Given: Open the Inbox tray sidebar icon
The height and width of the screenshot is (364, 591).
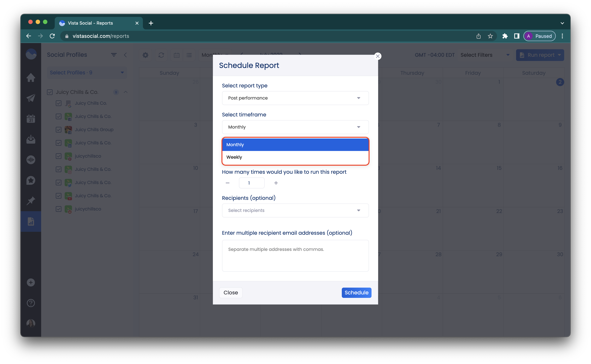Looking at the screenshot, I should coord(31,139).
